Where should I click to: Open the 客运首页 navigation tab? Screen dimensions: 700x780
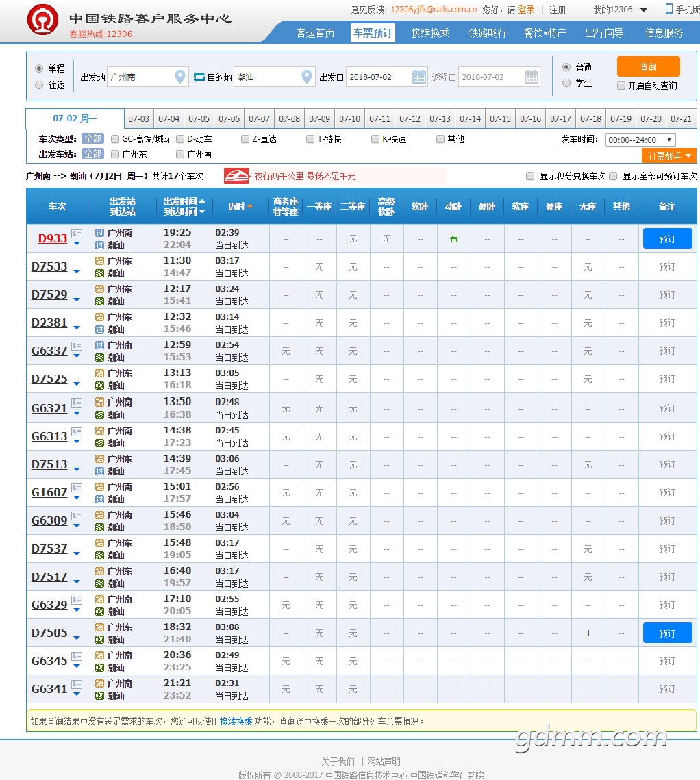pyautogui.click(x=315, y=33)
